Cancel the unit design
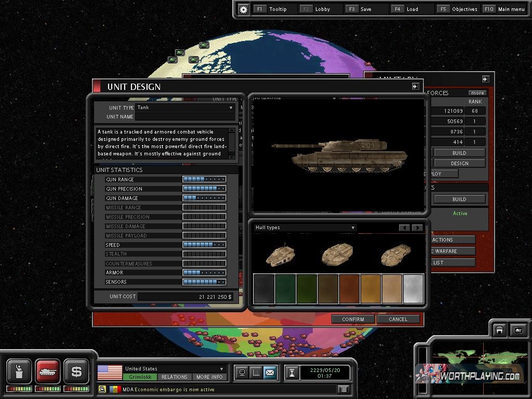This screenshot has height=399, width=532. pyautogui.click(x=398, y=319)
